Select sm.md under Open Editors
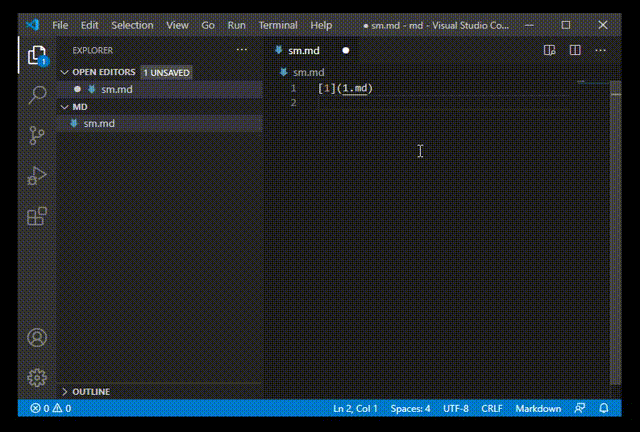This screenshot has width=640, height=432. click(160, 89)
